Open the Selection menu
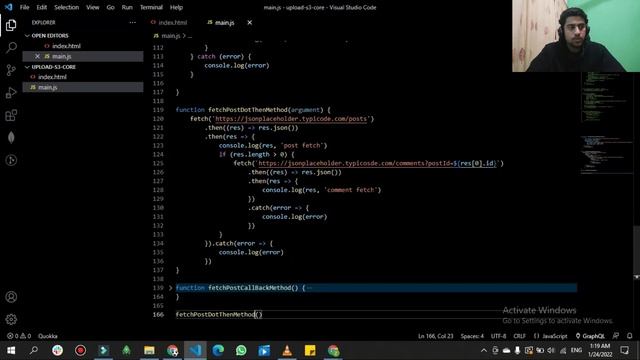This screenshot has height=360, width=640. (67, 7)
